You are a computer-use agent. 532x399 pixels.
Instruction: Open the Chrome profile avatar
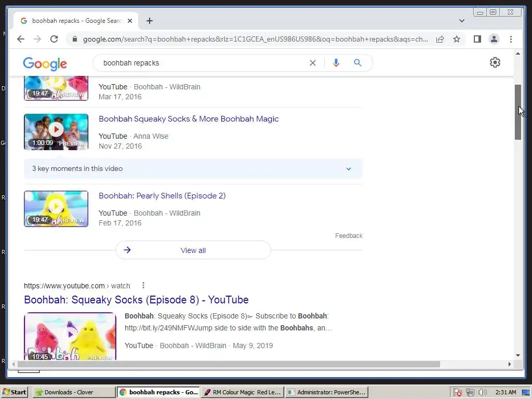click(x=494, y=39)
